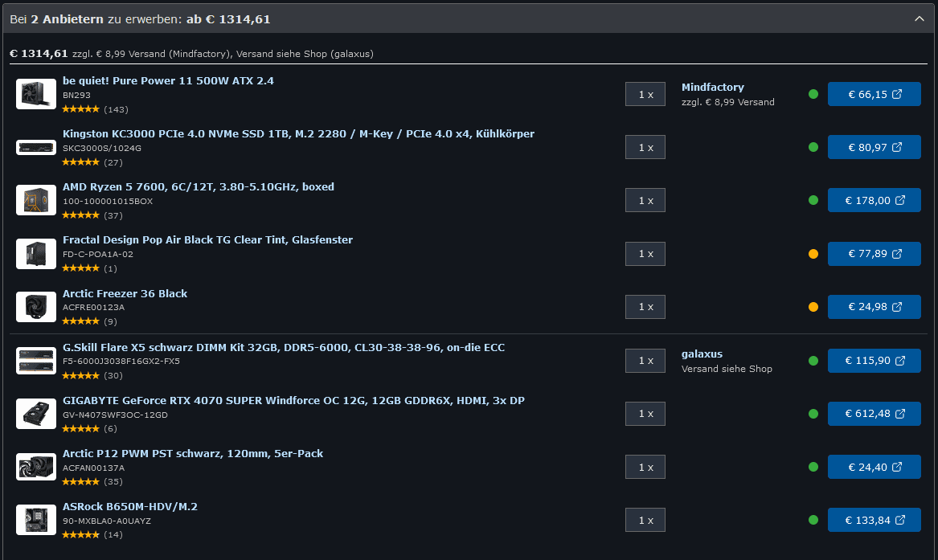
Task: Click the quantity box for Kingston KC3000
Action: [645, 147]
